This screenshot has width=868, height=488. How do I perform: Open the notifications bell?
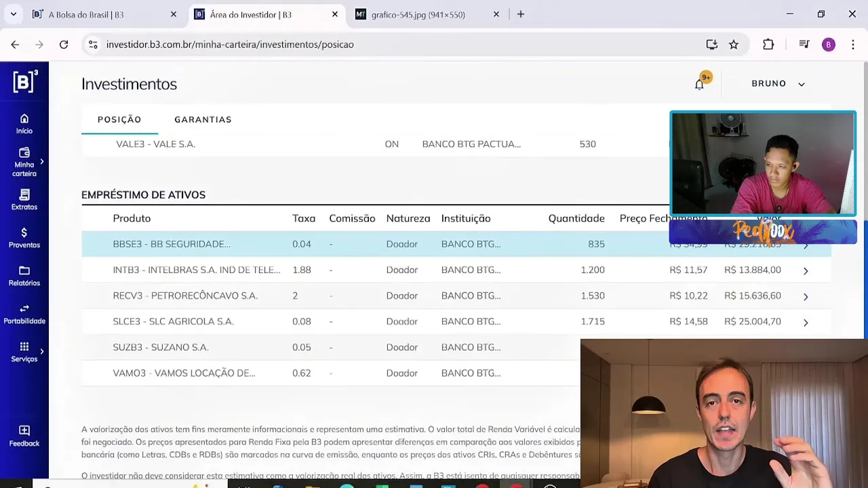700,84
